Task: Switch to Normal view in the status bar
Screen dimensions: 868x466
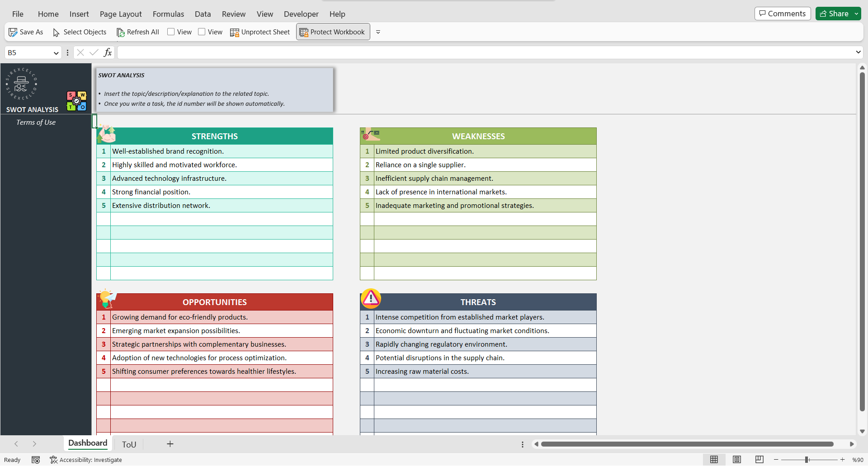Action: 714,460
